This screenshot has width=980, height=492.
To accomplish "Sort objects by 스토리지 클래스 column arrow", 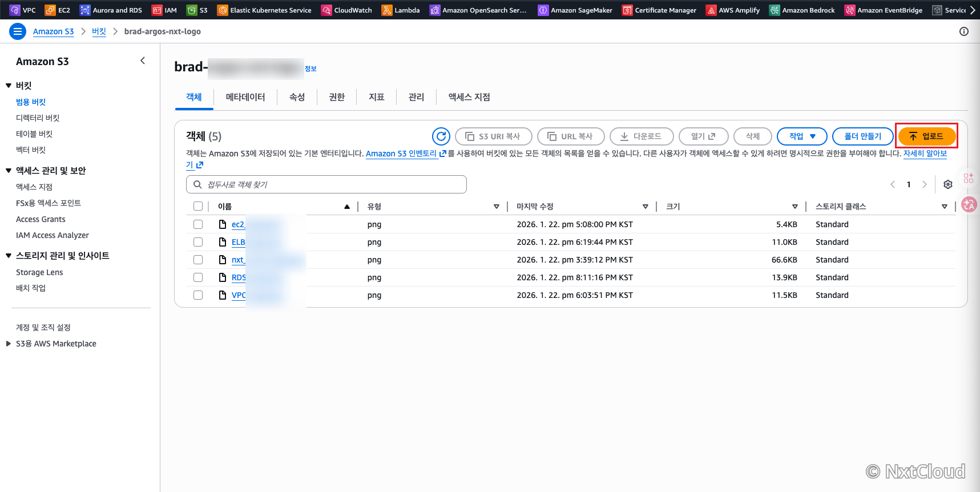I will coord(945,207).
